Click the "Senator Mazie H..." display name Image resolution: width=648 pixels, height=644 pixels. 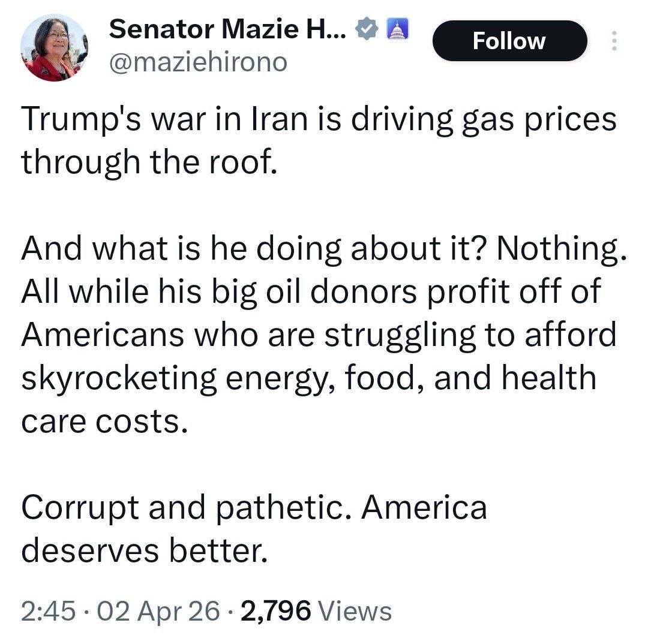(x=227, y=29)
